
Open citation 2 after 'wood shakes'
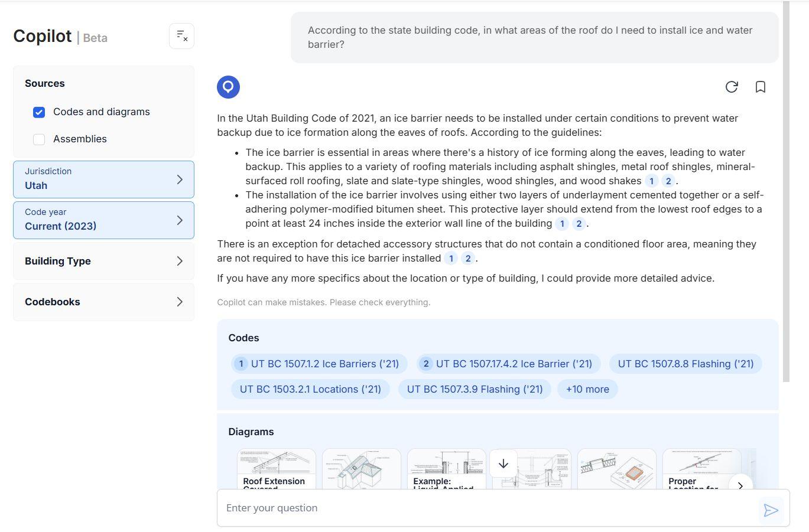(x=668, y=181)
